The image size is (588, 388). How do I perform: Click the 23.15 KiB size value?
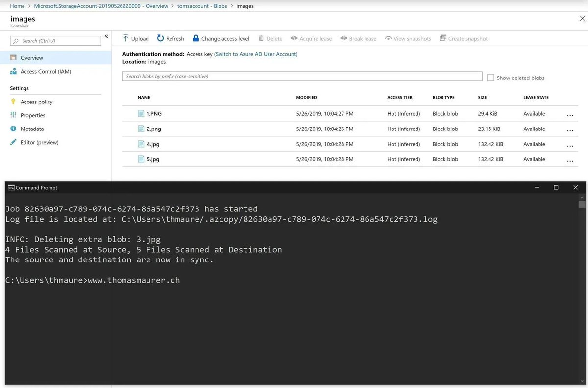489,129
